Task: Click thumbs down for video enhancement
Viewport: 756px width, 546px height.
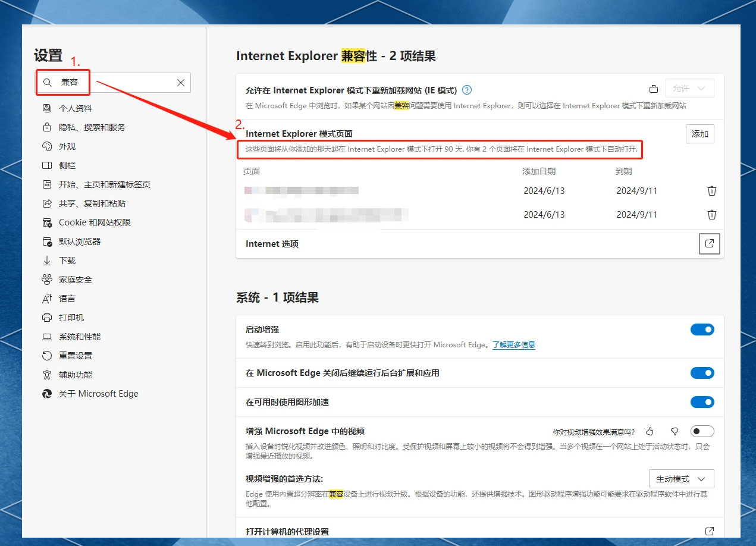Action: click(x=674, y=432)
